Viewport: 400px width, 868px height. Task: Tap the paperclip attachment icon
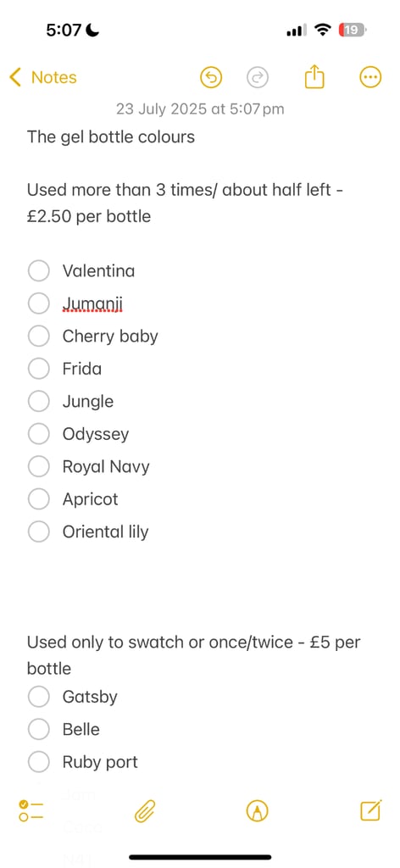coord(145,811)
